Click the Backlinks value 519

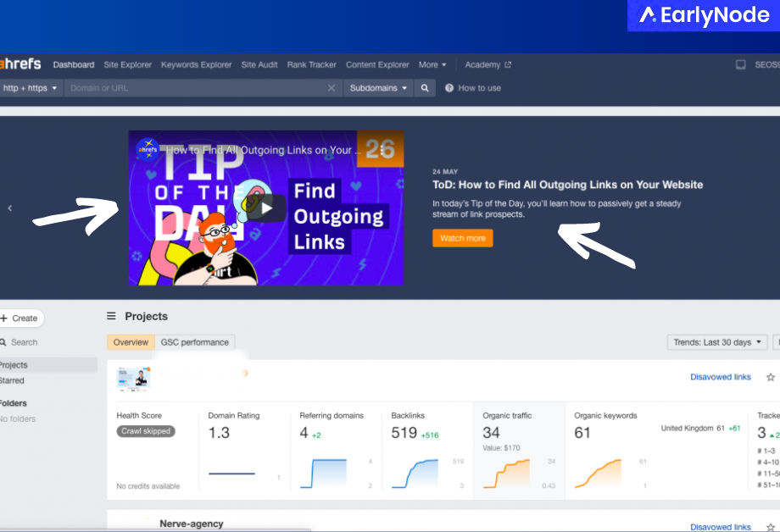(x=404, y=433)
